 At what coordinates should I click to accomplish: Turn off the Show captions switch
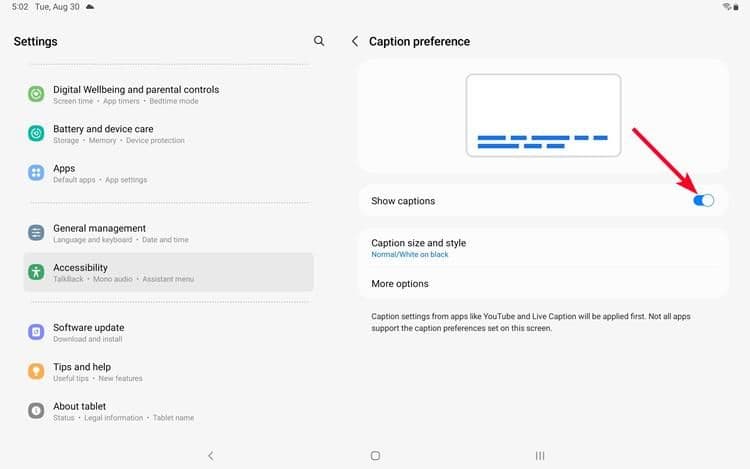[x=704, y=201]
